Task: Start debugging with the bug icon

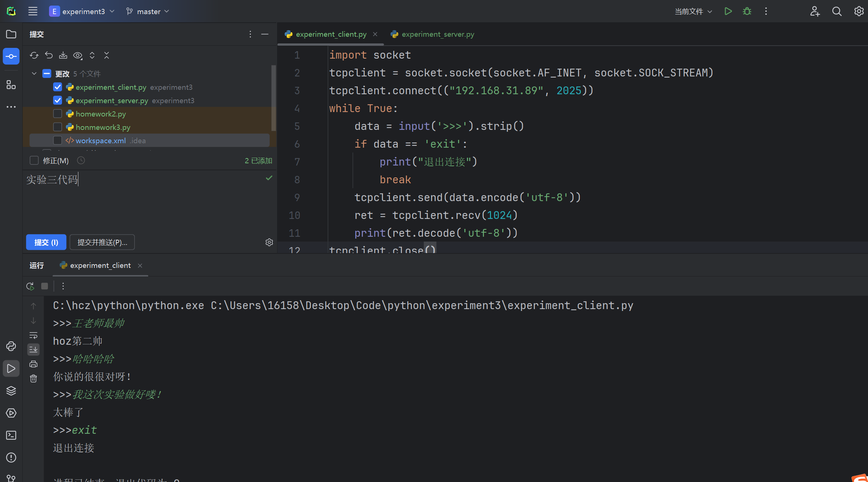Action: 747,11
